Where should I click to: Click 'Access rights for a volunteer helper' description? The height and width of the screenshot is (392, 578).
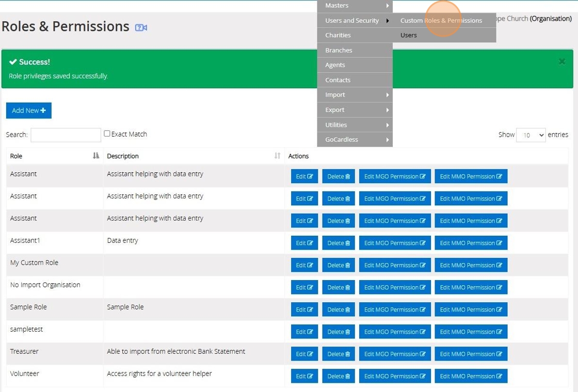pyautogui.click(x=159, y=373)
